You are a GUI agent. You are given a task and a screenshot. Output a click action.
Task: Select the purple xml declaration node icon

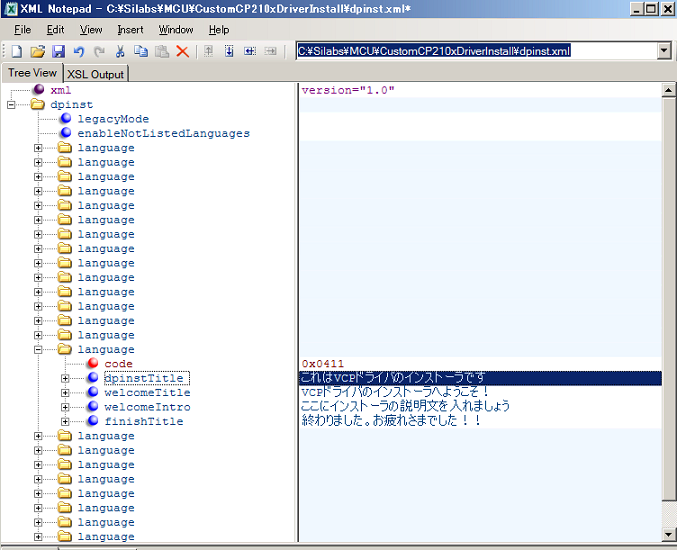(39, 89)
